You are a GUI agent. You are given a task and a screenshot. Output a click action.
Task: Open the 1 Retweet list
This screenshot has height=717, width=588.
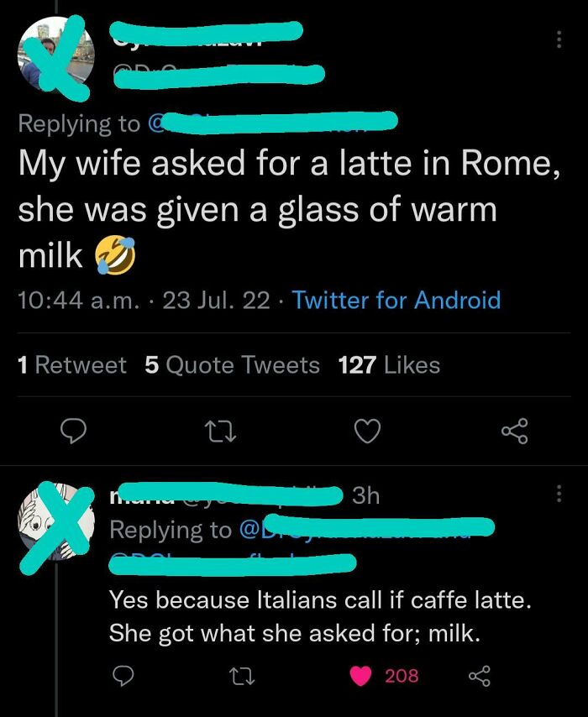72,365
